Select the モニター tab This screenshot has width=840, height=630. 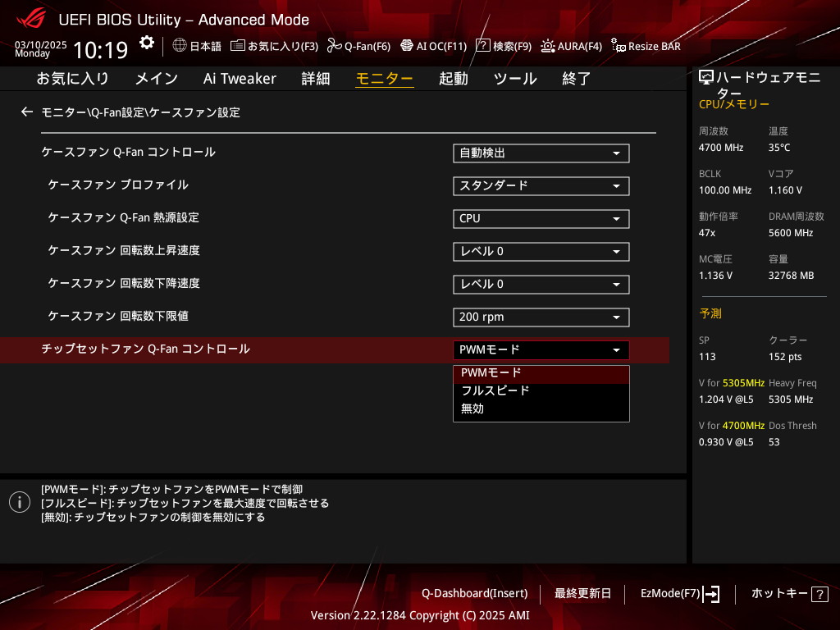pyautogui.click(x=385, y=79)
